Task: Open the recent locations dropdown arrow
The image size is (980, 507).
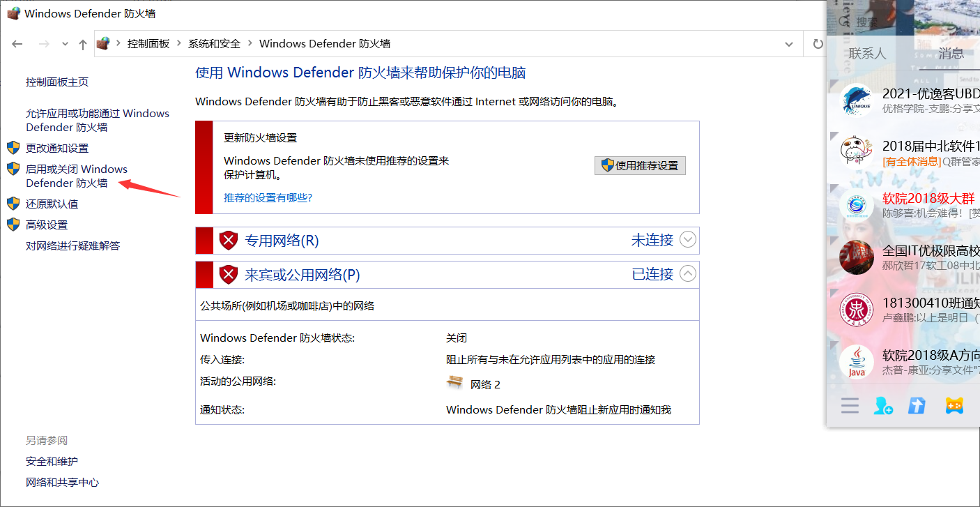Action: pos(65,44)
